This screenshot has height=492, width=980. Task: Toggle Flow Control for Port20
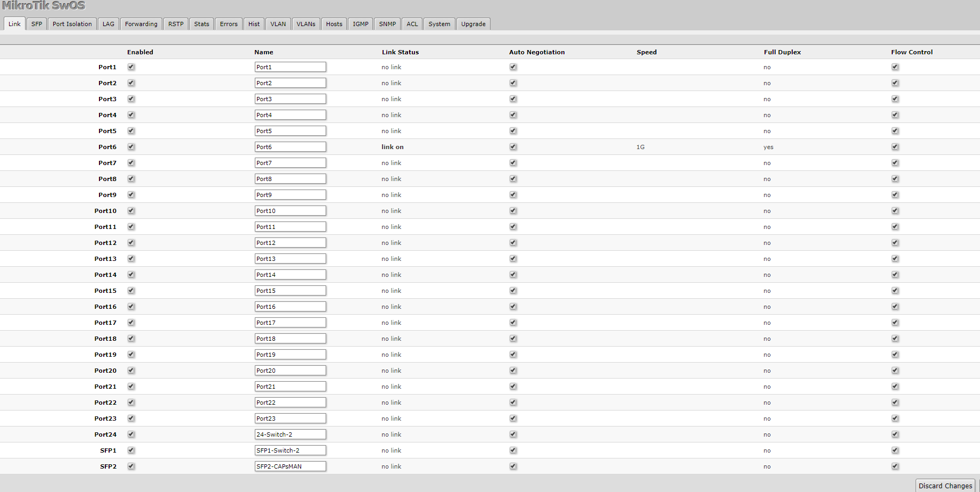pyautogui.click(x=895, y=371)
